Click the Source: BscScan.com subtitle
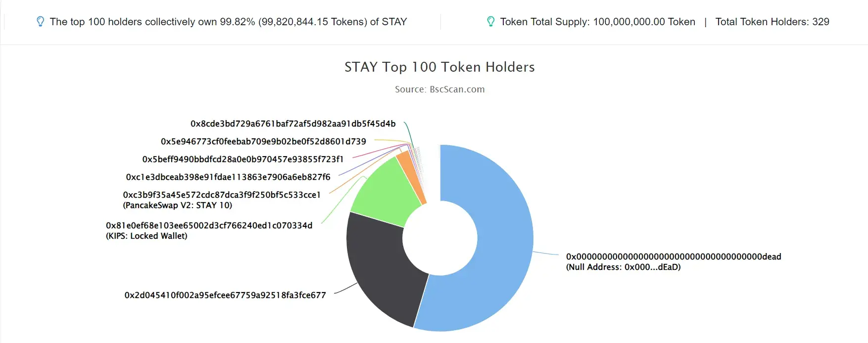 pyautogui.click(x=439, y=89)
